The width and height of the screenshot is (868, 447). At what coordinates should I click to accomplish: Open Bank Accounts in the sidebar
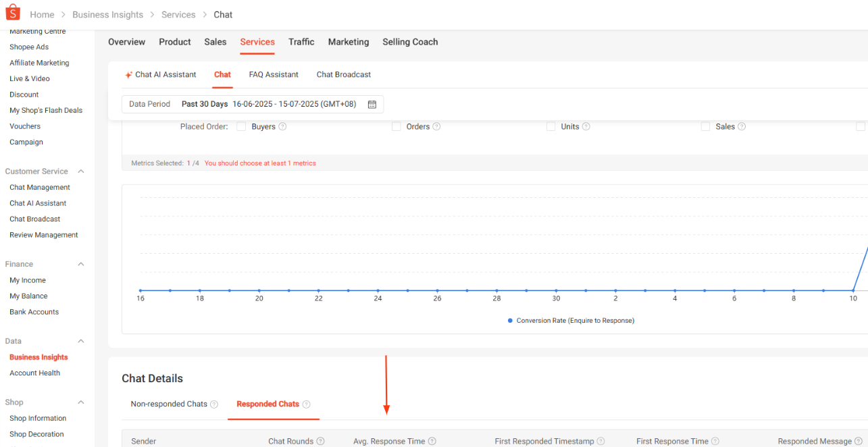click(34, 312)
